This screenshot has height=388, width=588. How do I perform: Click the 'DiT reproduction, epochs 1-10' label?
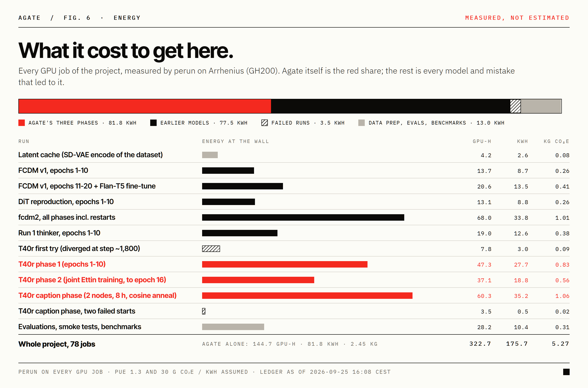point(66,202)
